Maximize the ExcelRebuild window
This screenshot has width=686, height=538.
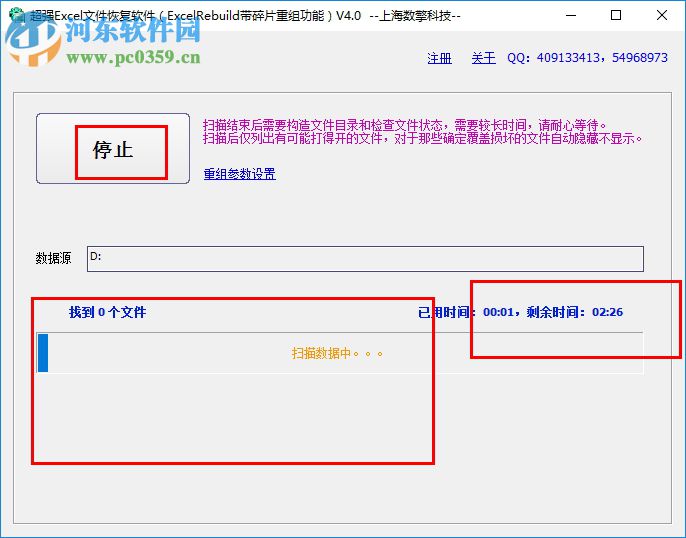click(x=616, y=15)
